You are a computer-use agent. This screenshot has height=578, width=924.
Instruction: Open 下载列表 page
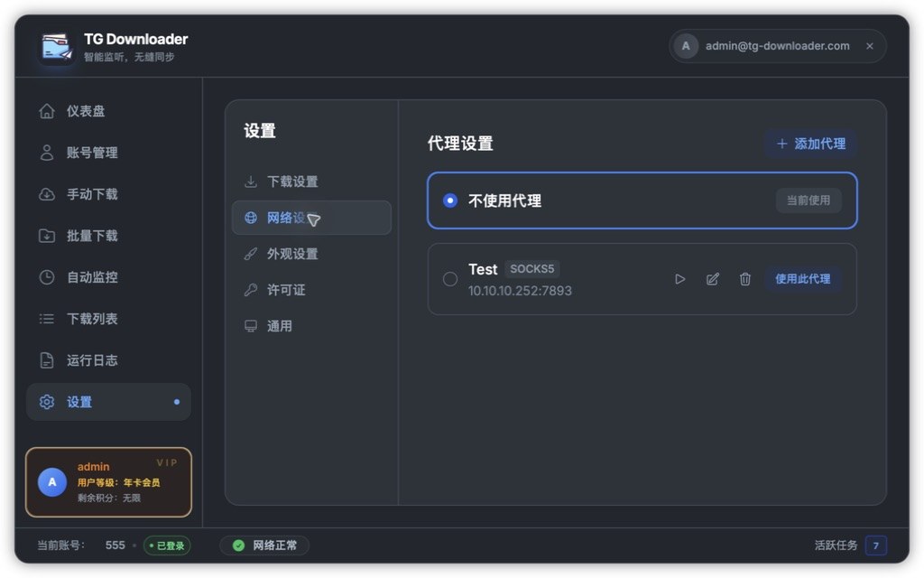coord(108,319)
